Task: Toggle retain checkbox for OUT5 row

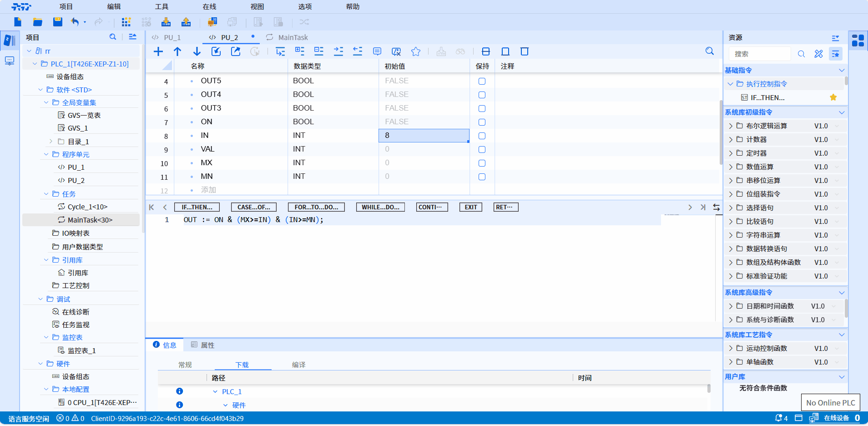Action: click(x=482, y=81)
